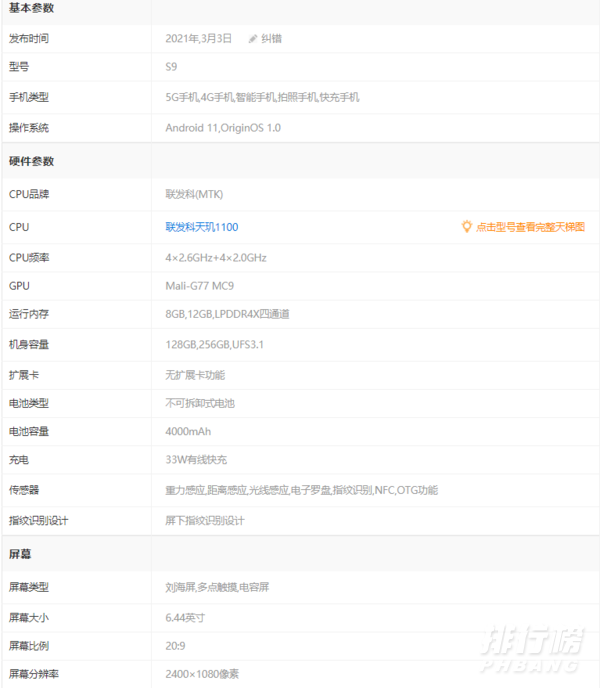Click the 不可拆卸式电池 value
Viewport: 600px width, 688px height.
coord(200,403)
